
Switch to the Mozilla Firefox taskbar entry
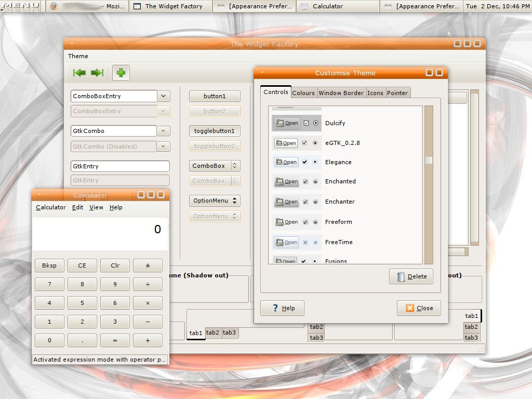click(87, 6)
